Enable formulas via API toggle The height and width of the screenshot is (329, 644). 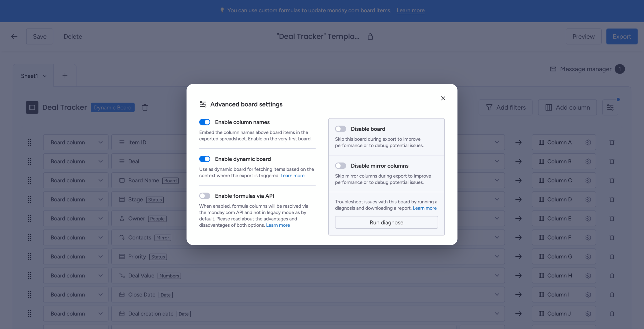click(x=205, y=196)
